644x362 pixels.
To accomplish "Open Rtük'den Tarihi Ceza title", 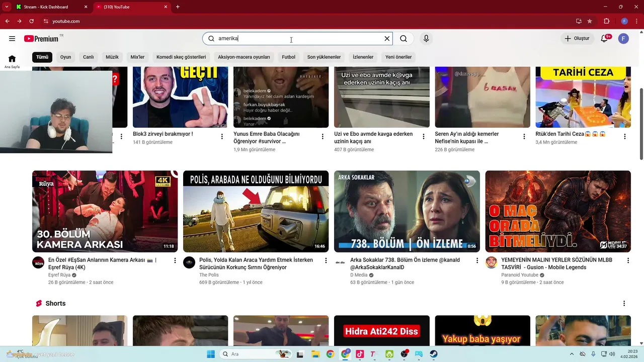I will click(570, 134).
